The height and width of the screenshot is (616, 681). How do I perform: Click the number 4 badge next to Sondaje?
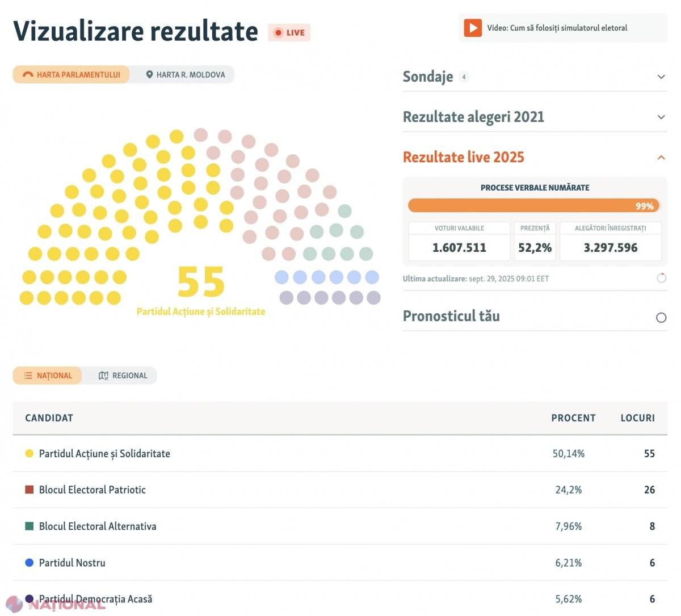(x=464, y=77)
